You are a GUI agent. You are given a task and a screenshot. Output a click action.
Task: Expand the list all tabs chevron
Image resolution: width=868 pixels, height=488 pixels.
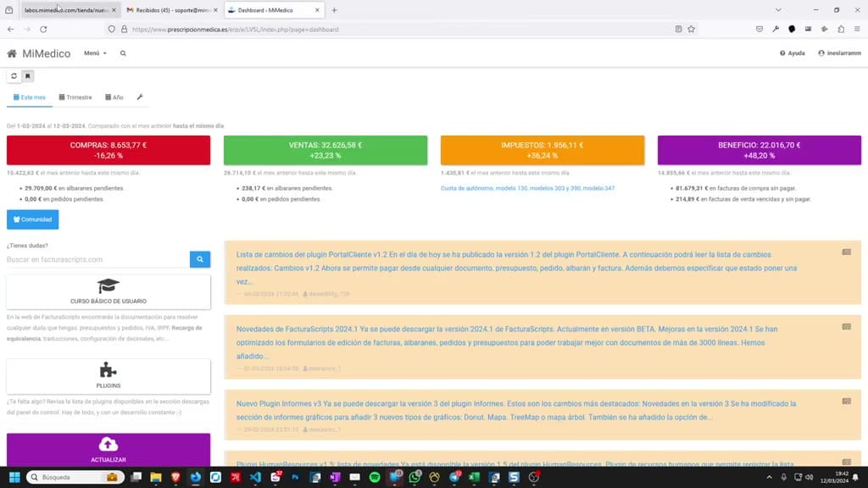click(x=778, y=10)
